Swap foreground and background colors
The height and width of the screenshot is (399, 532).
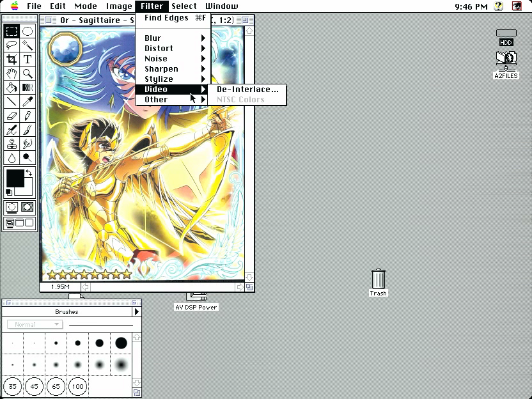point(29,173)
